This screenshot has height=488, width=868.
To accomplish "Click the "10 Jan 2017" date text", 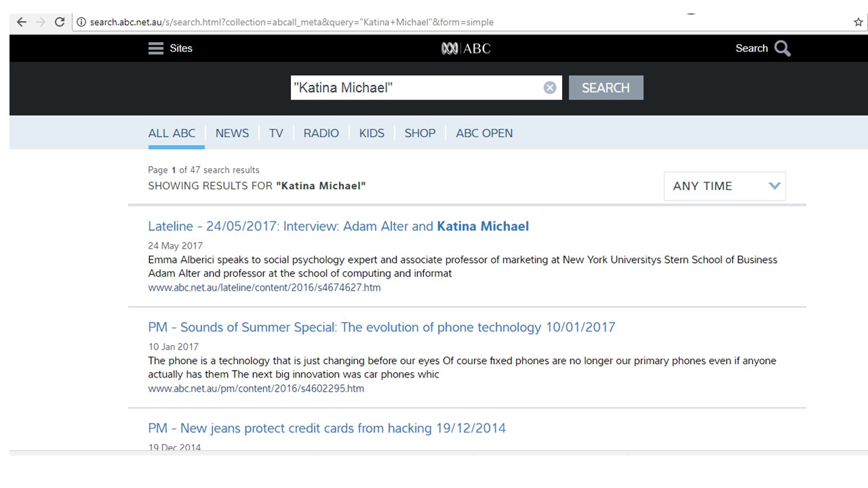I will click(x=174, y=346).
